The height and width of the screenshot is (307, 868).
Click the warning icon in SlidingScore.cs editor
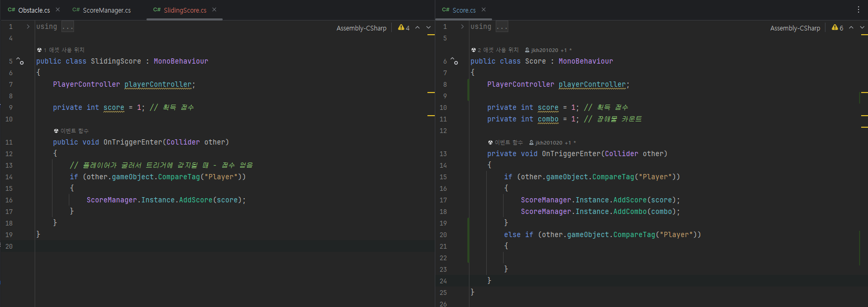(401, 28)
